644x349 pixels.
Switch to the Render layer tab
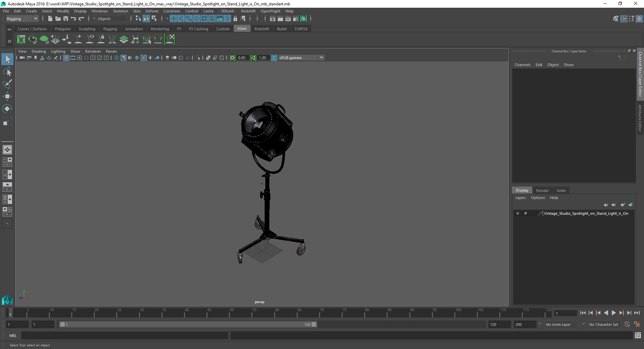click(x=542, y=190)
